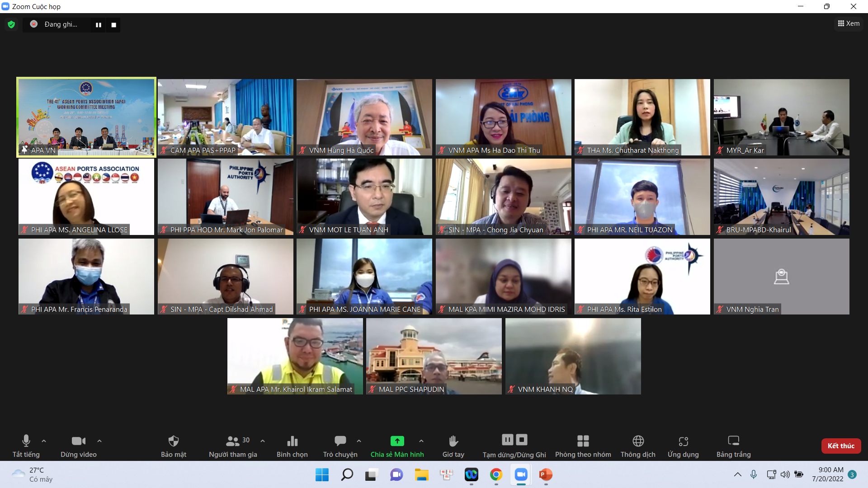Screen dimensions: 868x488
Task: Open Chat app in taskbar
Action: tap(396, 474)
